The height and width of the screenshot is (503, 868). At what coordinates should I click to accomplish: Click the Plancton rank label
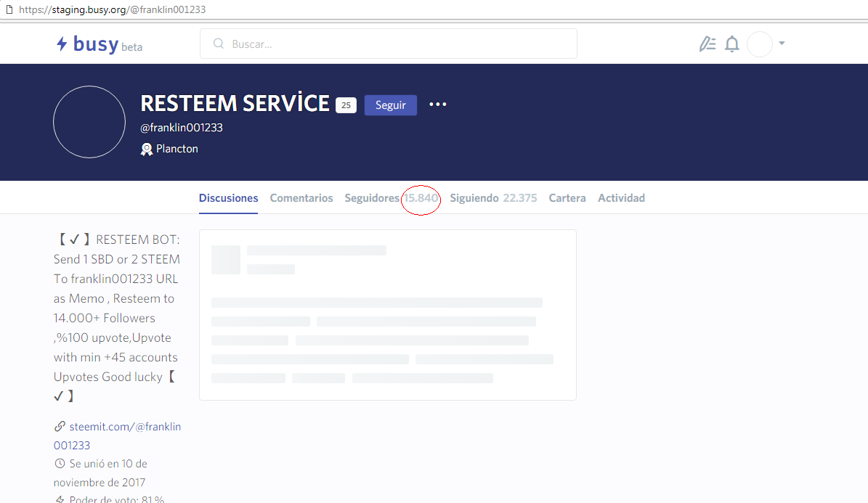[x=177, y=148]
